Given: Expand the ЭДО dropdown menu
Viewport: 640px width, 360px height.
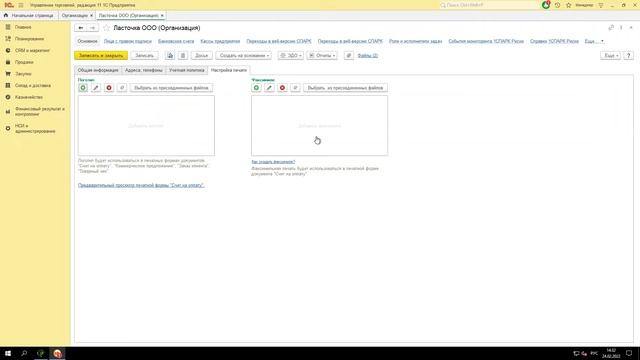Looking at the screenshot, I should 291,56.
